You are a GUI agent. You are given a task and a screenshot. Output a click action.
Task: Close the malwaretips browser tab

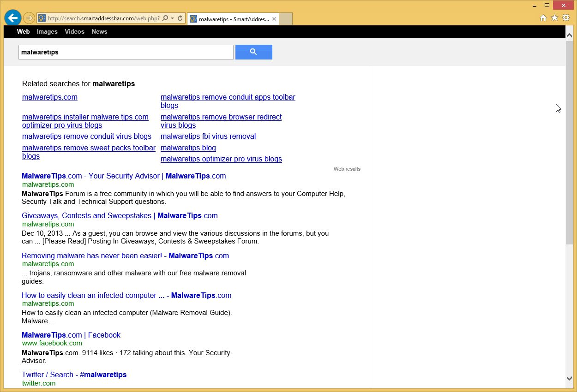pyautogui.click(x=274, y=19)
